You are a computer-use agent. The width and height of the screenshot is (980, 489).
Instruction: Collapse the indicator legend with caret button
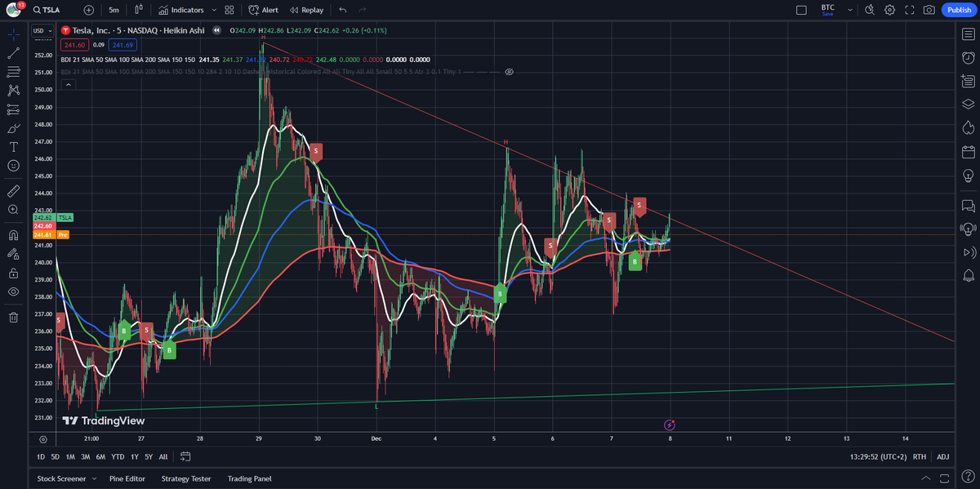point(69,84)
